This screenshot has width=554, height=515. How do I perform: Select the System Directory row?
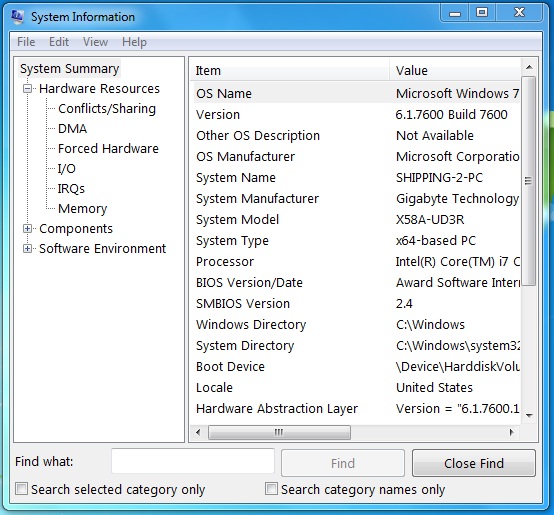[x=357, y=345]
